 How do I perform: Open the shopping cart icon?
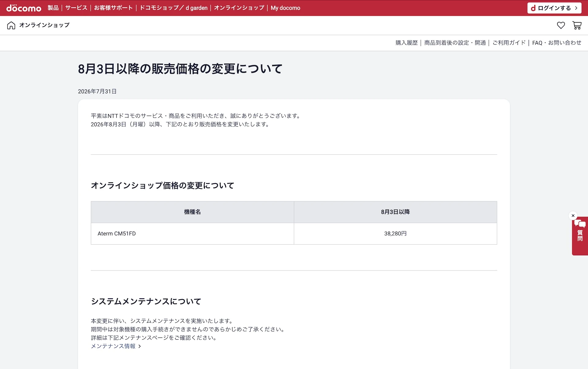pyautogui.click(x=577, y=25)
